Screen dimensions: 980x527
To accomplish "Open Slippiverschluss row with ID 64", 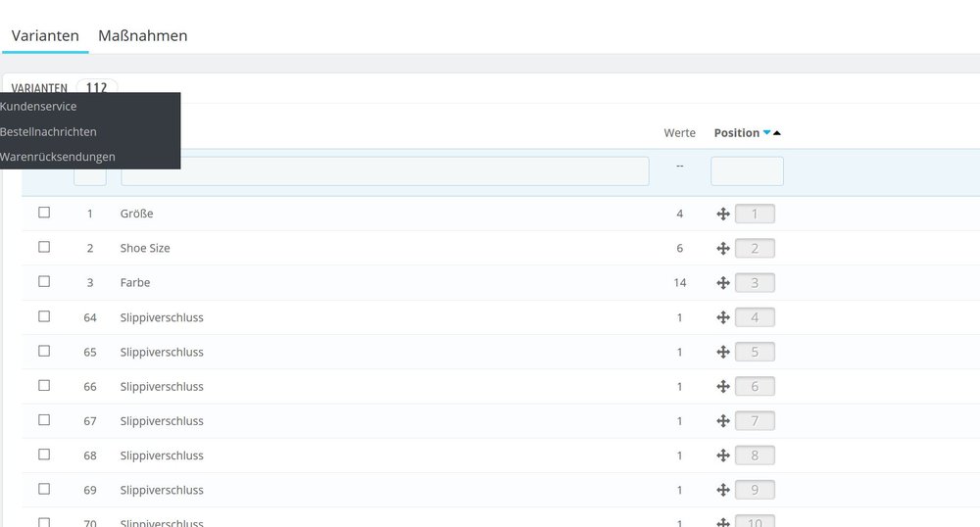I will tap(162, 317).
